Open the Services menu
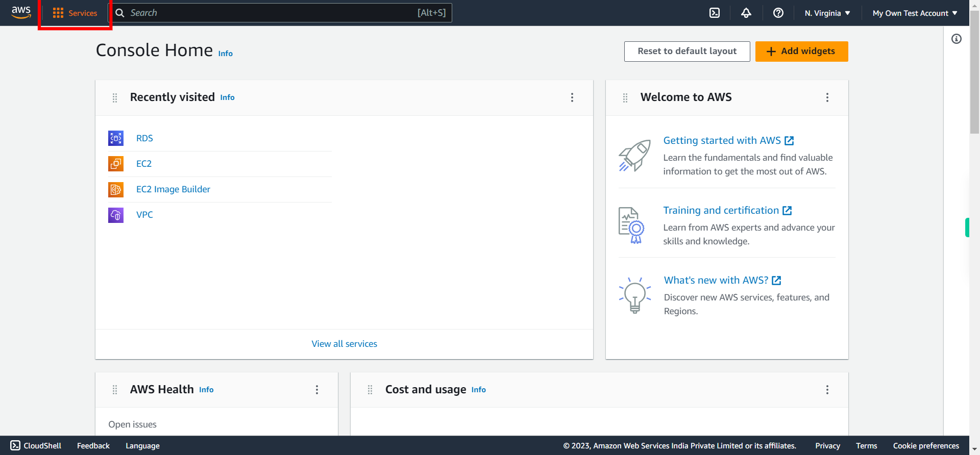This screenshot has height=455, width=980. [x=75, y=13]
